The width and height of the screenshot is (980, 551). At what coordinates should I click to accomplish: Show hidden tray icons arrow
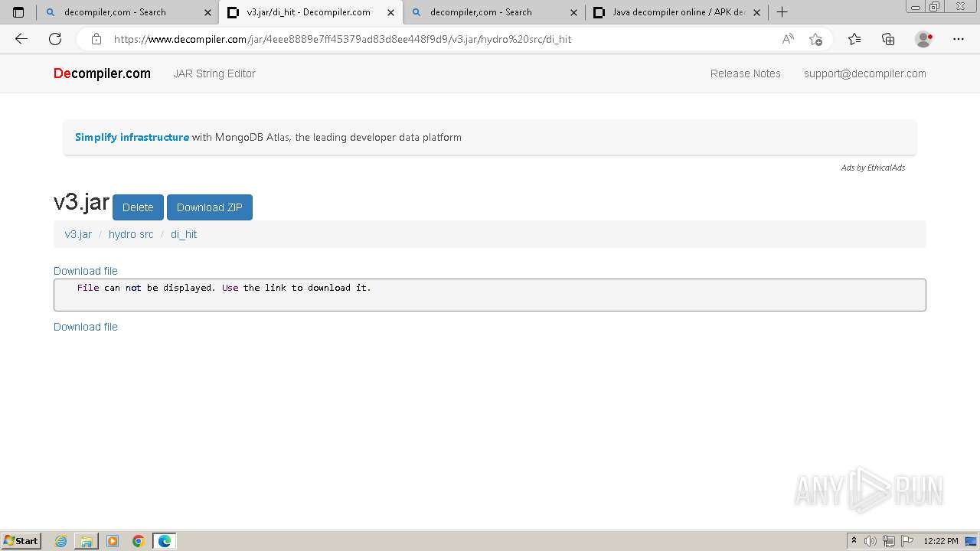pos(854,541)
